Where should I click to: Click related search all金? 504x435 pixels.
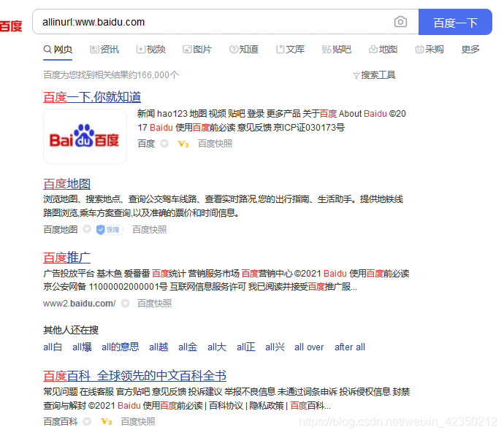coord(188,347)
